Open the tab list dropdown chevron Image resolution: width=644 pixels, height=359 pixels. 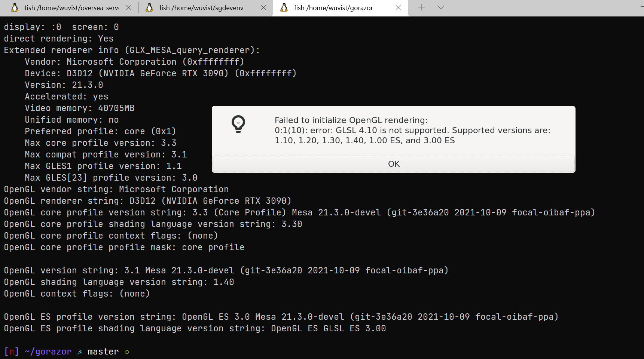pos(440,7)
